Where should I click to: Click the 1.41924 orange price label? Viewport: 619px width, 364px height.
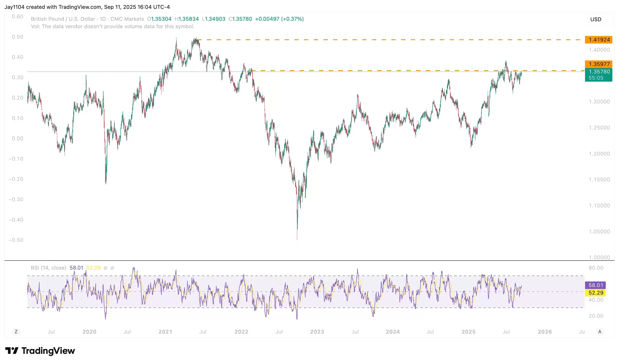click(598, 39)
